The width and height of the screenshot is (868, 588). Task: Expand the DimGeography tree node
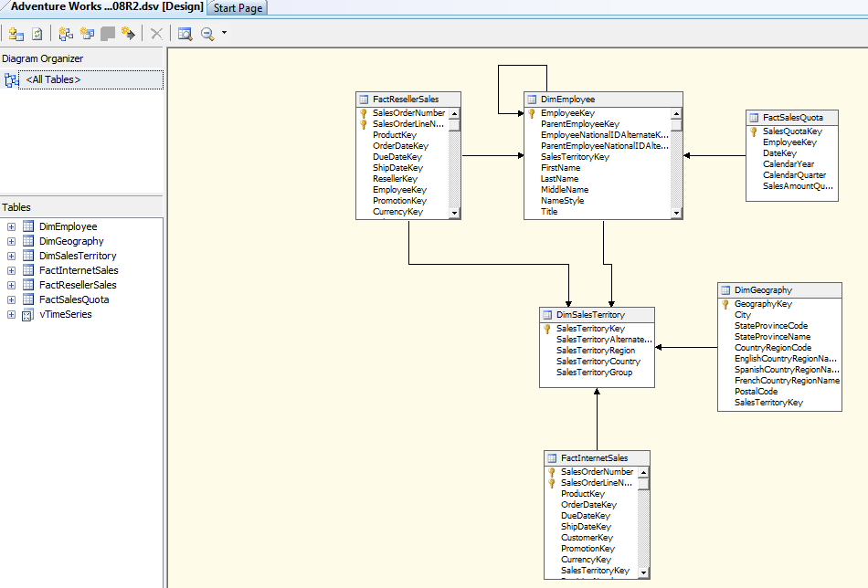tap(11, 241)
